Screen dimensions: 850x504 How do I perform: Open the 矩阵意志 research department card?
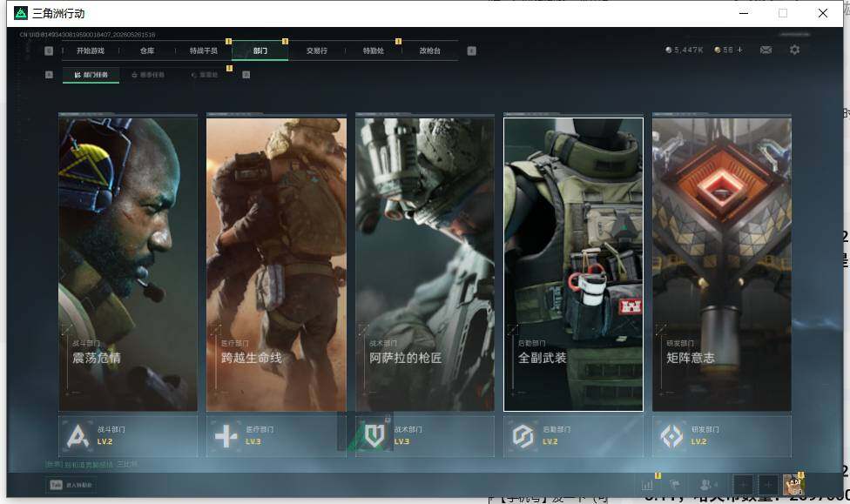click(722, 265)
